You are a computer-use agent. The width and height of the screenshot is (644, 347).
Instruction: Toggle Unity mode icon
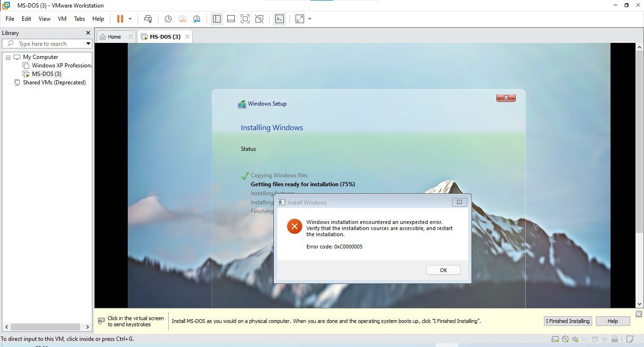point(259,19)
